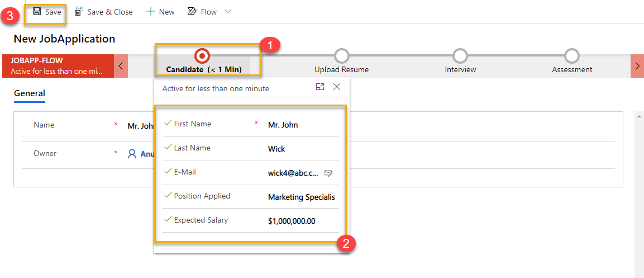Click the Last Name label in flyout

pyautogui.click(x=192, y=148)
